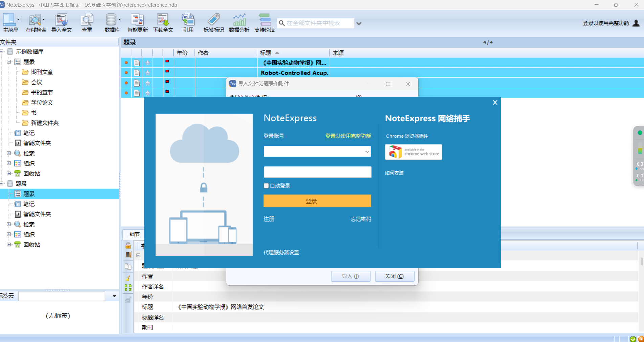Open the 主菜单 main menu icon
Screen dimensions: 644x342
point(9,20)
